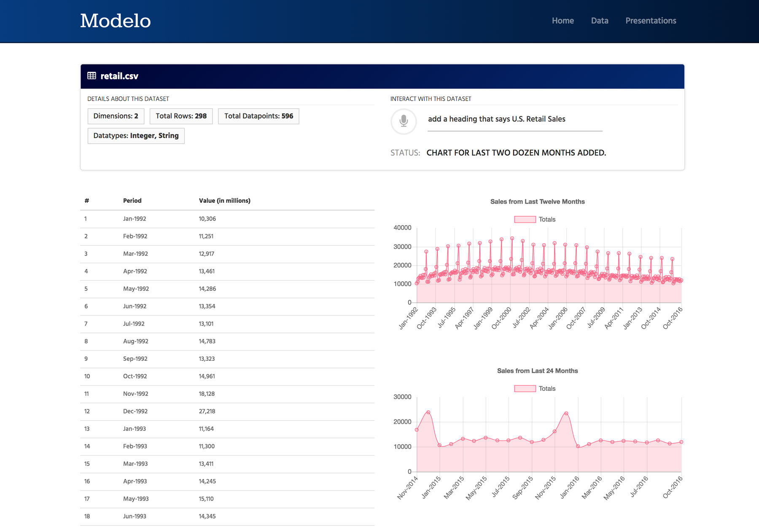Click the value 13,101 for Jul-1992
The height and width of the screenshot is (532, 759).
(x=206, y=324)
